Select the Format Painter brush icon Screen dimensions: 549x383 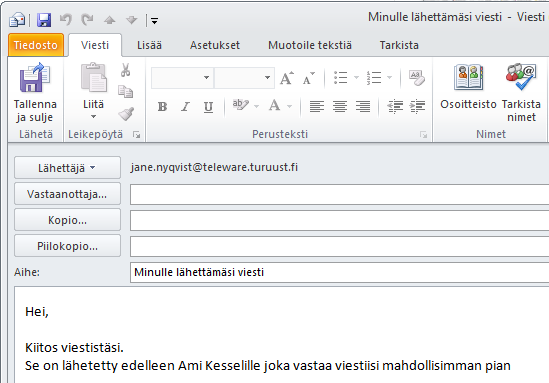[126, 114]
